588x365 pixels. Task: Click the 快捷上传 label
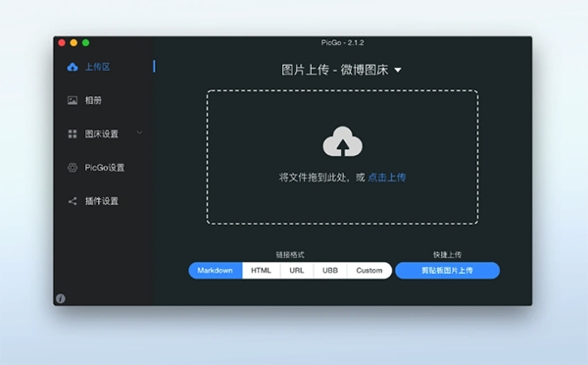coord(448,254)
